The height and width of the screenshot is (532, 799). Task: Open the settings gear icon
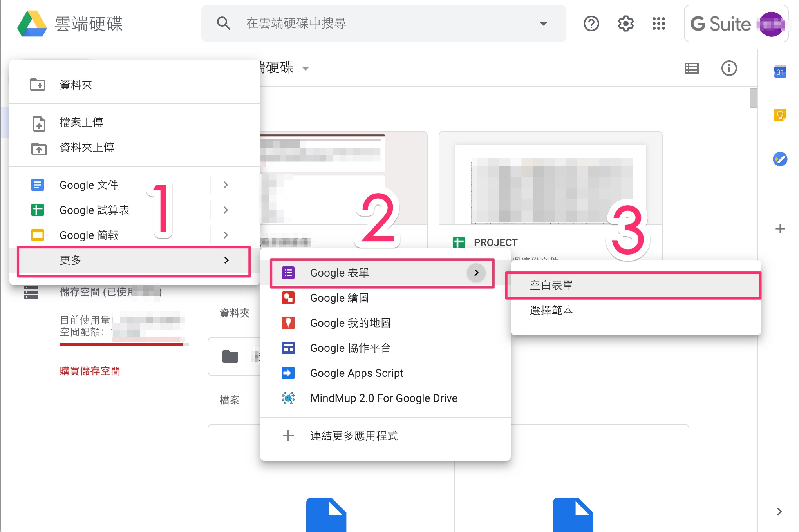(625, 24)
